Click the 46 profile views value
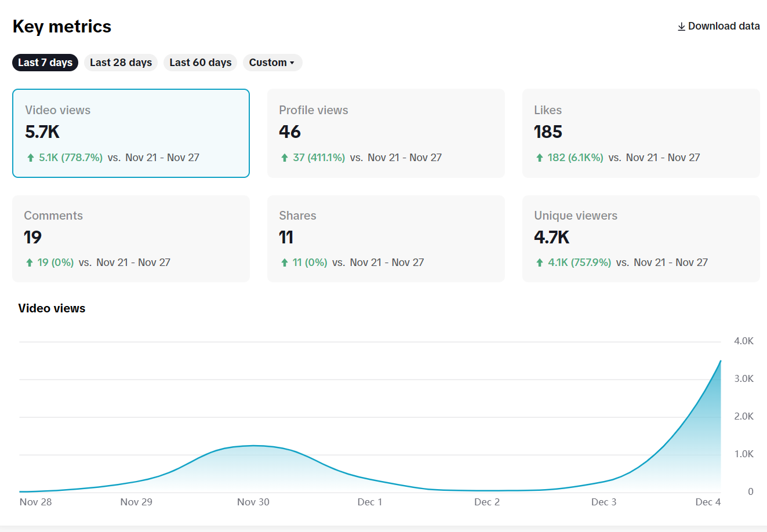This screenshot has width=767, height=532. tap(290, 132)
